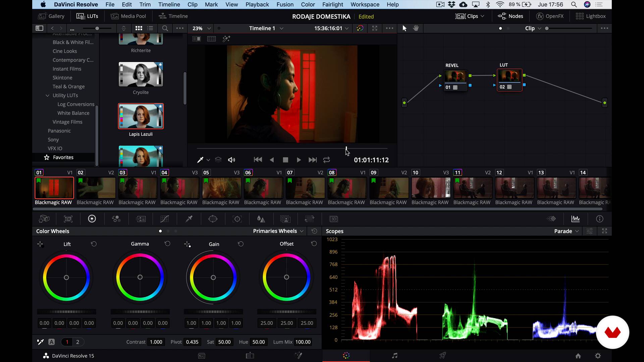Open the Fusion menu
Screen dimensions: 644x362
(x=285, y=4)
